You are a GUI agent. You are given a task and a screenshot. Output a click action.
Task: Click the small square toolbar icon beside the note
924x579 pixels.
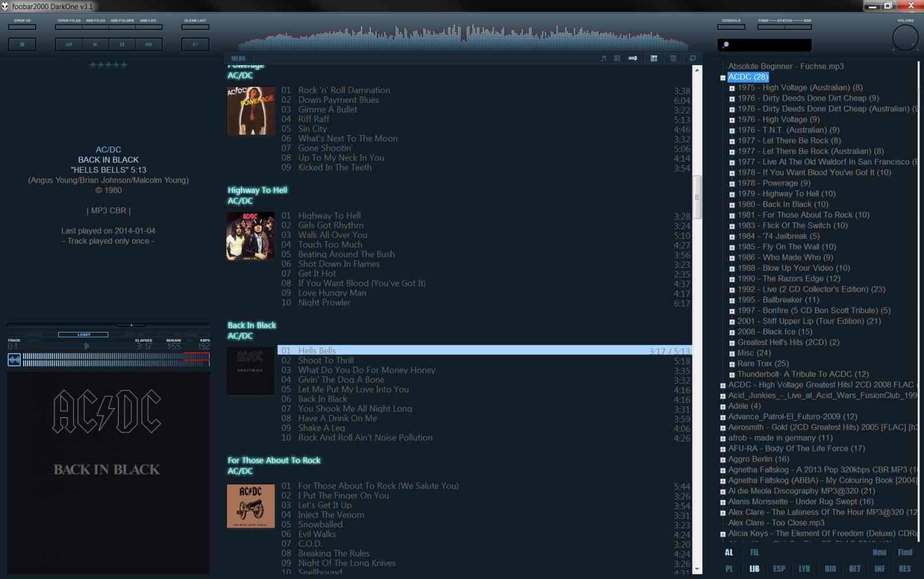[617, 58]
